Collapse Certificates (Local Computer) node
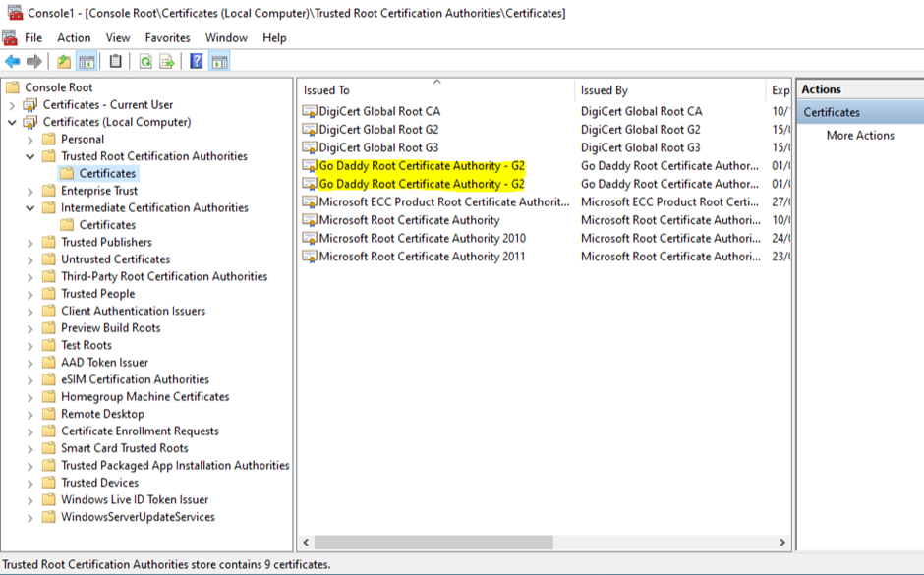 12,123
